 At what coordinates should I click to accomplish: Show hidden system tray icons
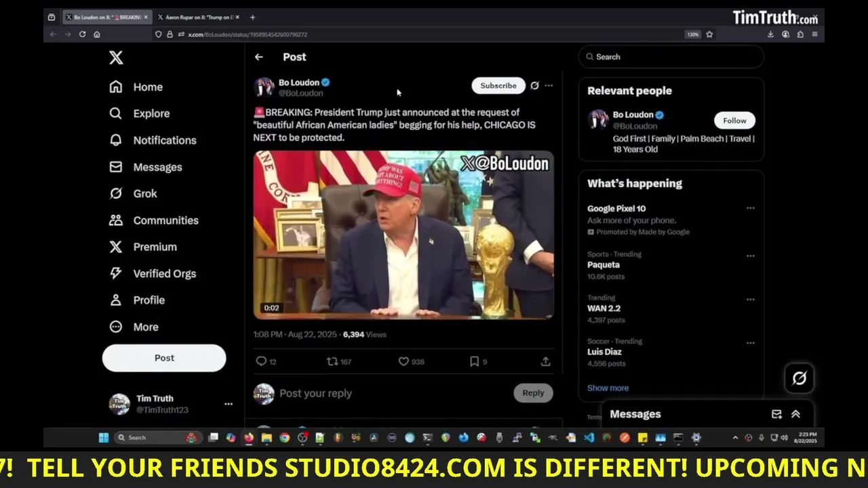(x=735, y=438)
